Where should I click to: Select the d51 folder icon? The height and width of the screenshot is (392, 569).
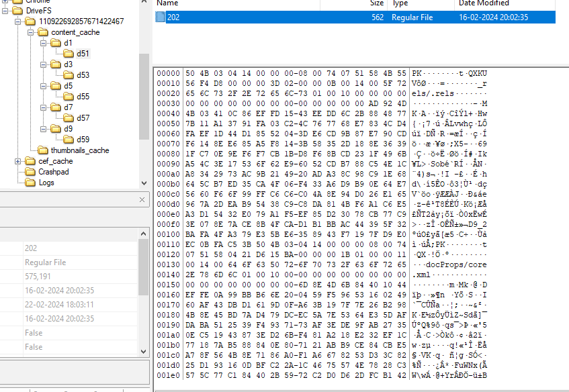[69, 54]
